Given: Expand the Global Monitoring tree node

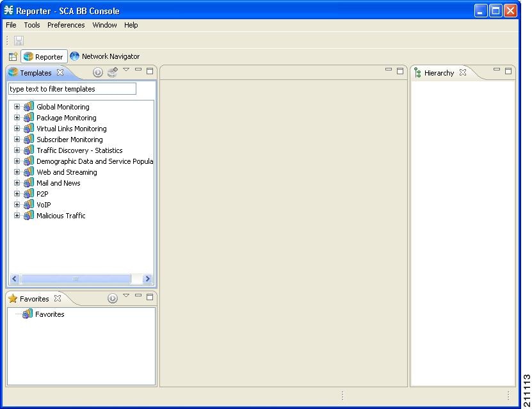Looking at the screenshot, I should pyautogui.click(x=16, y=106).
